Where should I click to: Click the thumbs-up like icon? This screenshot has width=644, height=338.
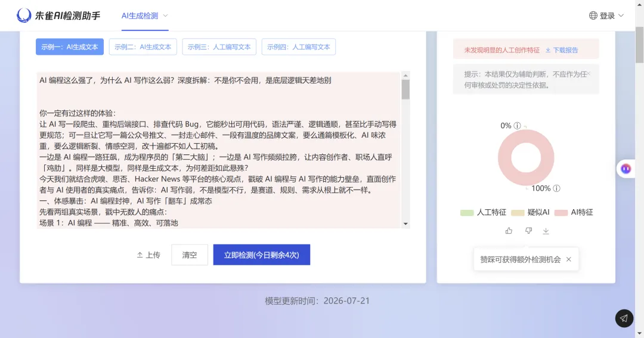pyautogui.click(x=509, y=231)
